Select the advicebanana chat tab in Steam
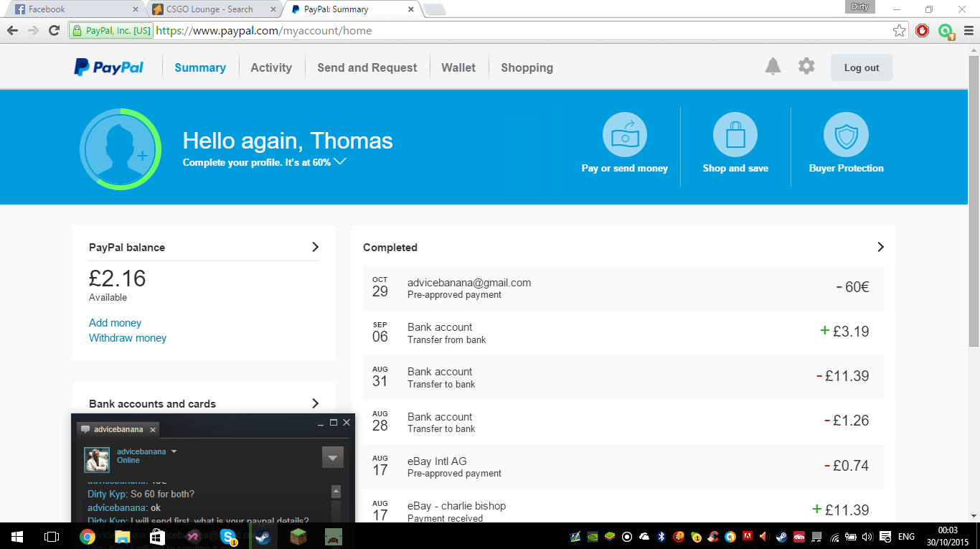980x549 pixels. (x=118, y=429)
